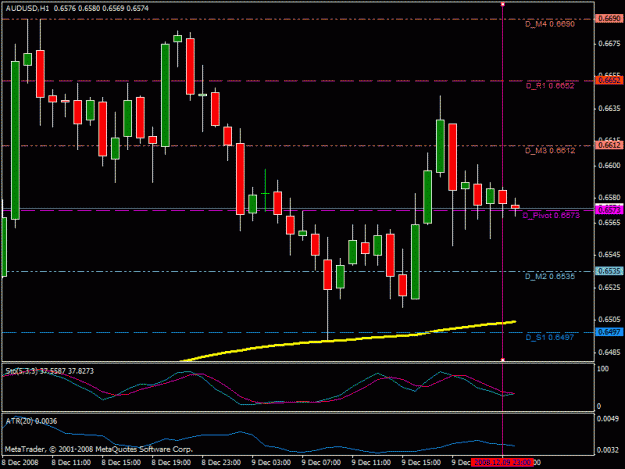The width and height of the screenshot is (625, 469).
Task: Click the orange 0.6690 price tag on axis
Action: (609, 18)
